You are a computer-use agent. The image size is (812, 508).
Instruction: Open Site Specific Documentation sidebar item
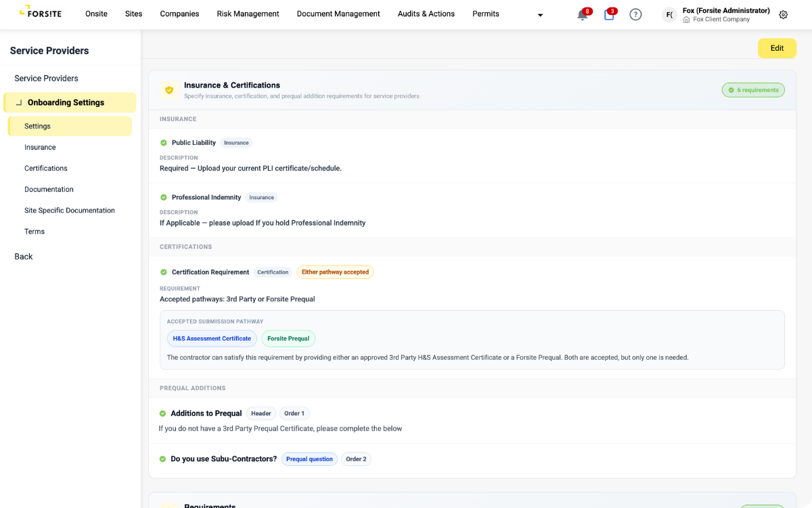[70, 211]
